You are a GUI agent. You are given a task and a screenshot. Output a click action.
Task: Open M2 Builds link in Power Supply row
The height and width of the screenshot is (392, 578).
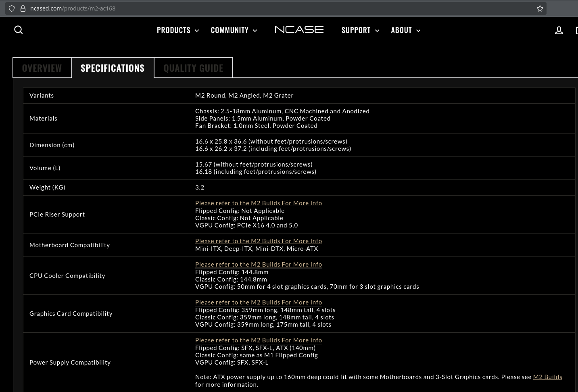[x=259, y=340]
